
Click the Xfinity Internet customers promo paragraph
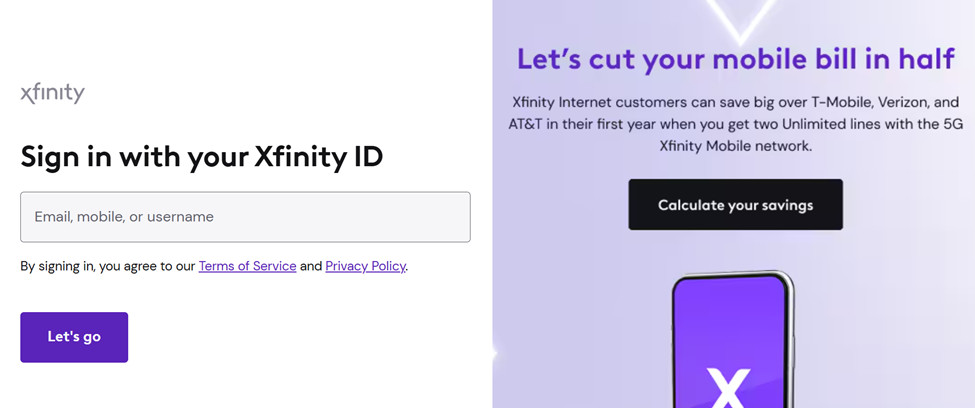pos(735,123)
